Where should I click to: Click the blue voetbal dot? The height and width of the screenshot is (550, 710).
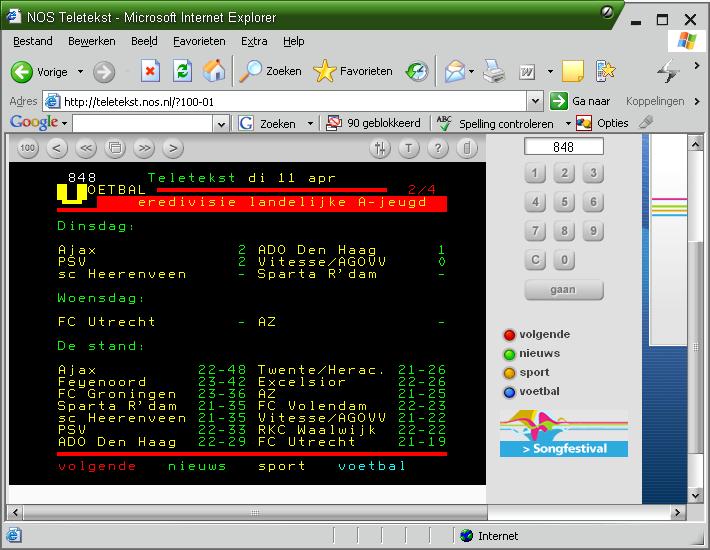(509, 392)
